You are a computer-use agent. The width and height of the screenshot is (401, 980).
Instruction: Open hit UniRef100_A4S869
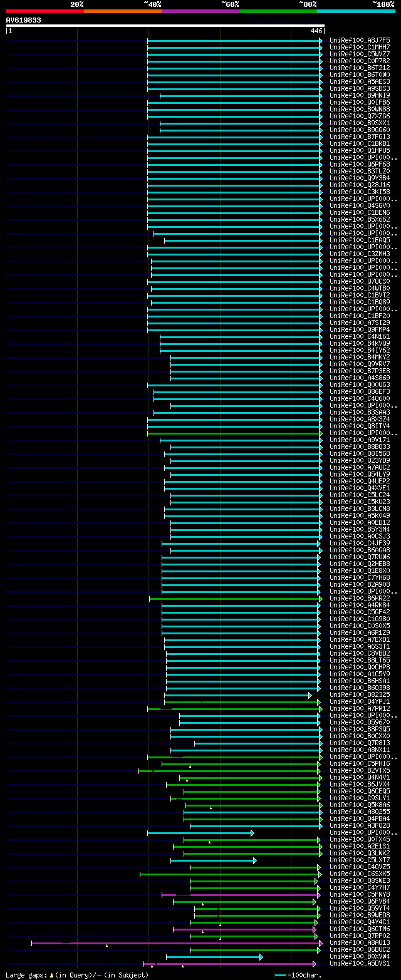coord(360,378)
